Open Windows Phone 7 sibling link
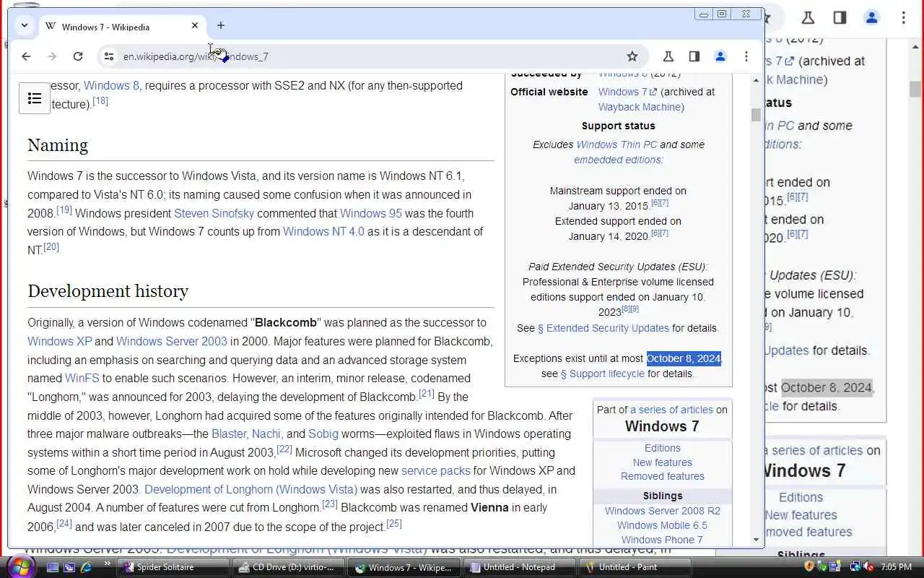The image size is (924, 578). [662, 540]
